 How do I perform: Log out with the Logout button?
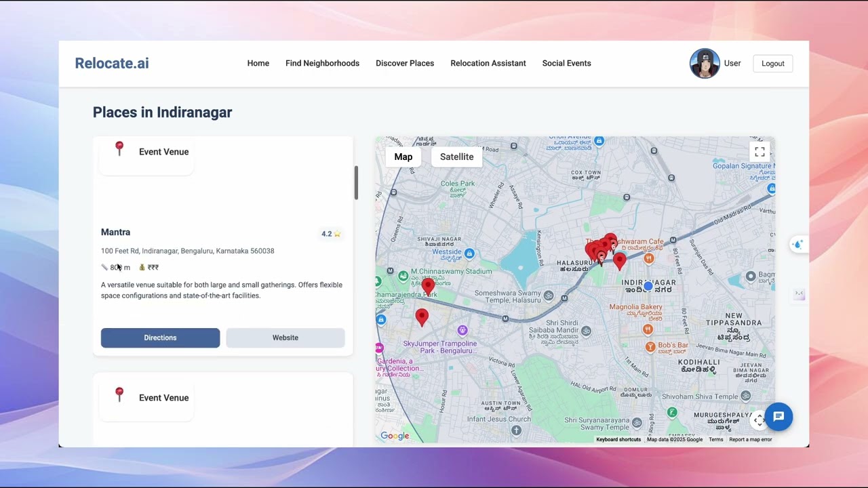[772, 63]
